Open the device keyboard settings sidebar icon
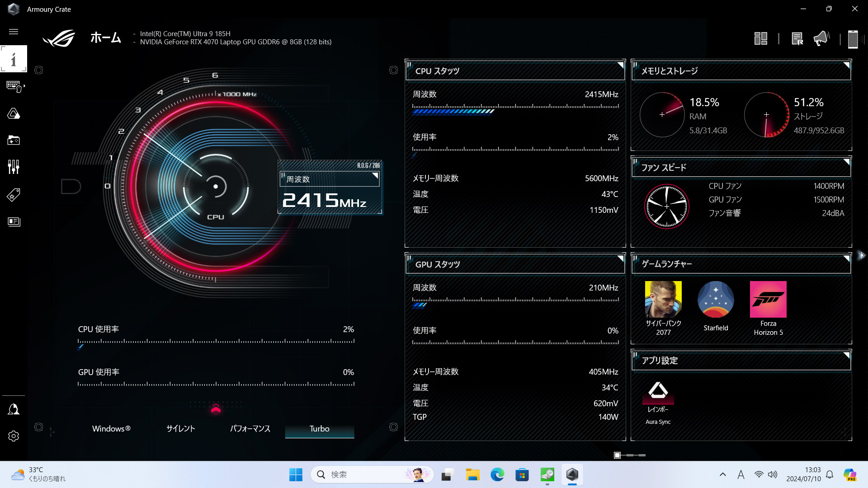Image resolution: width=868 pixels, height=488 pixels. pyautogui.click(x=14, y=86)
